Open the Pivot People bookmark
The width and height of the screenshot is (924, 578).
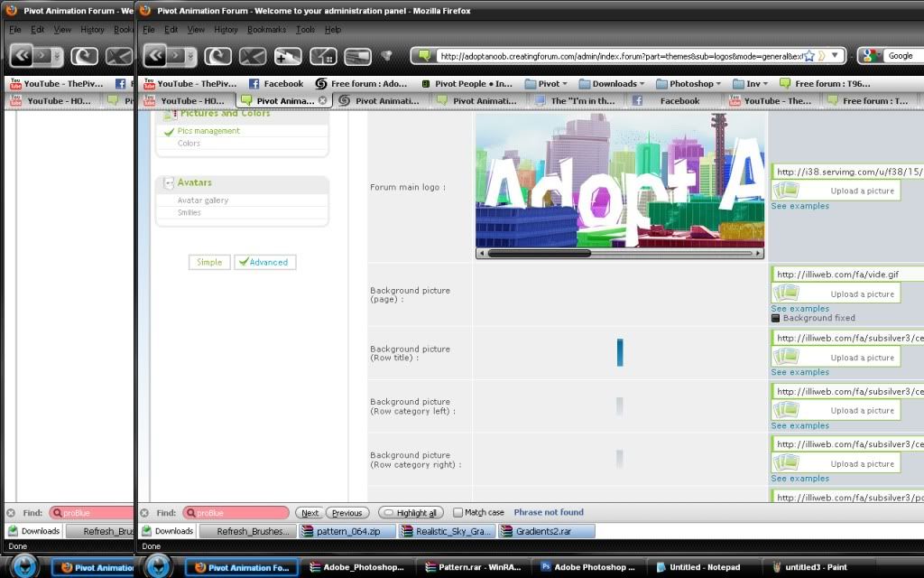coord(467,84)
